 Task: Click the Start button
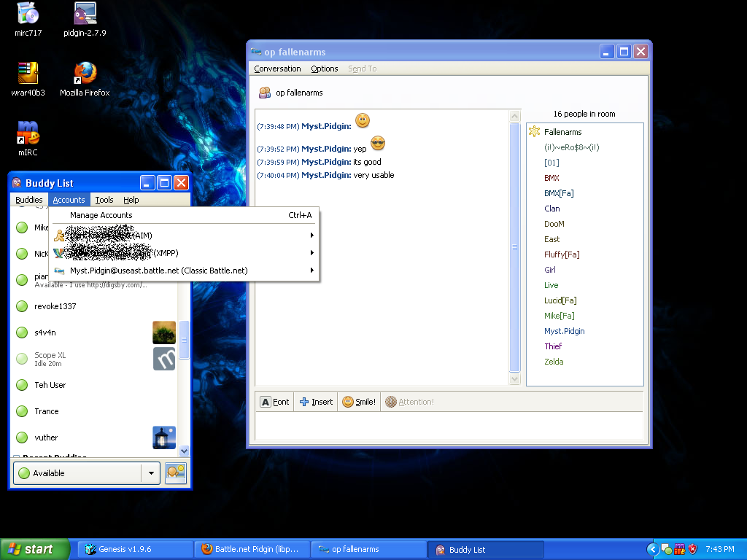tap(35, 549)
